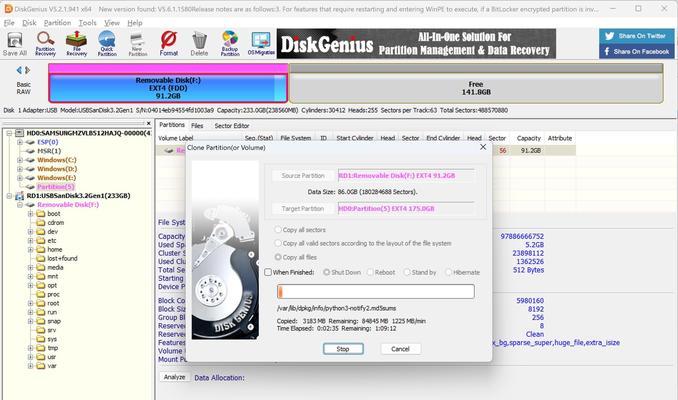678x400 pixels.
Task: Share on Twitter button
Action: [636, 36]
